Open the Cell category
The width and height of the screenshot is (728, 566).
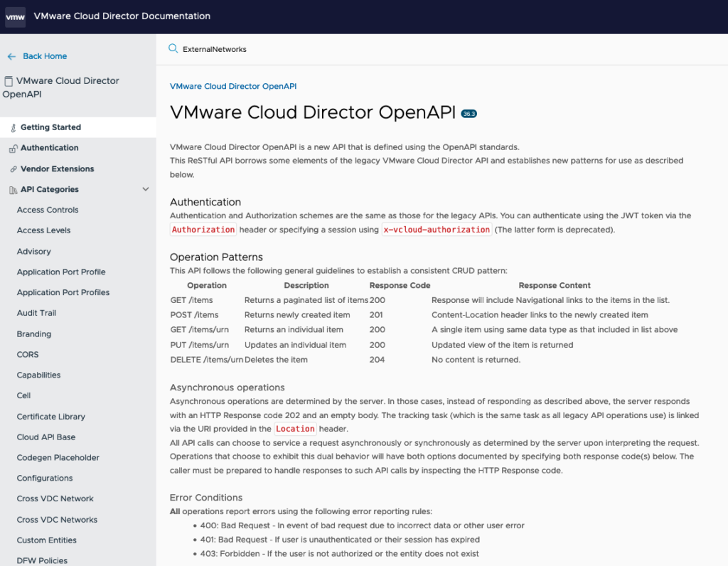(23, 395)
